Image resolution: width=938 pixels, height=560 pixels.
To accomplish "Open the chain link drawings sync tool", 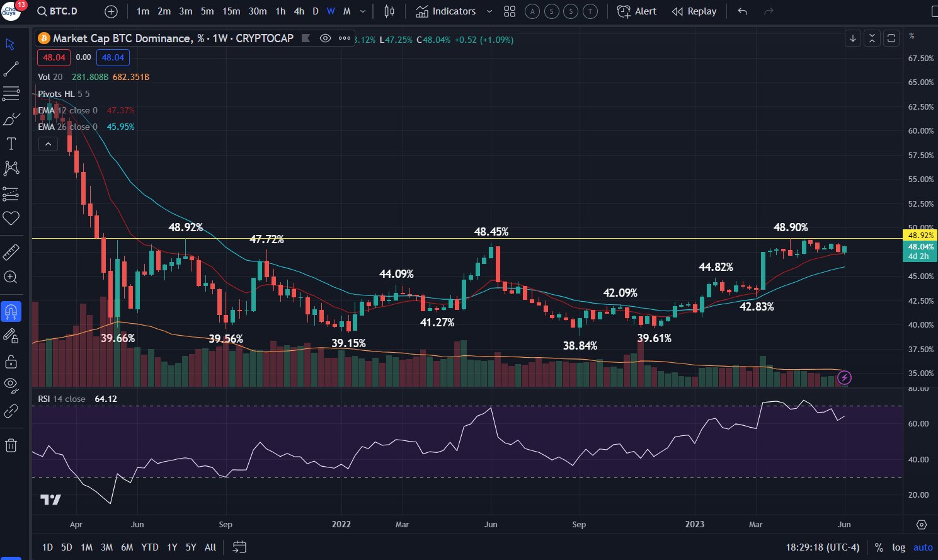I will click(x=11, y=411).
